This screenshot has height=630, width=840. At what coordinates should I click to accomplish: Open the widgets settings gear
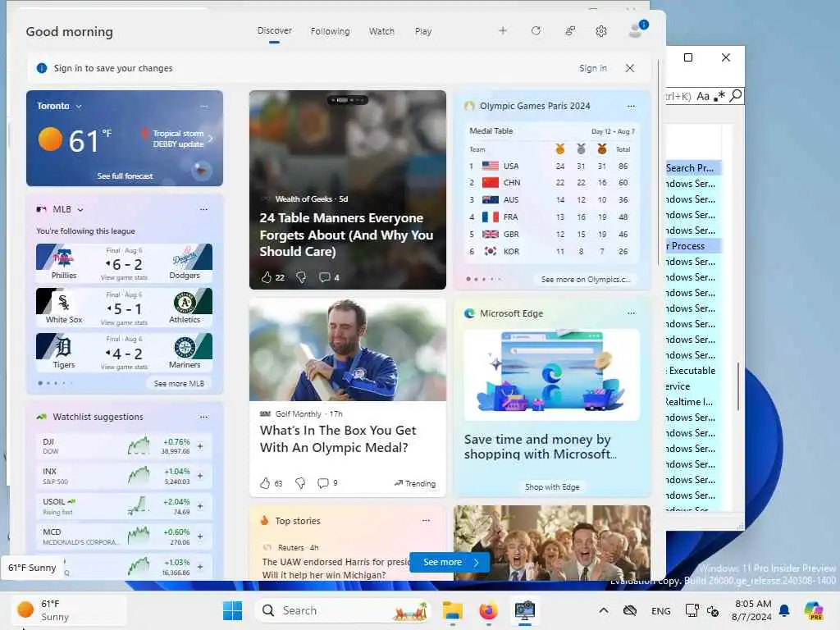click(601, 31)
